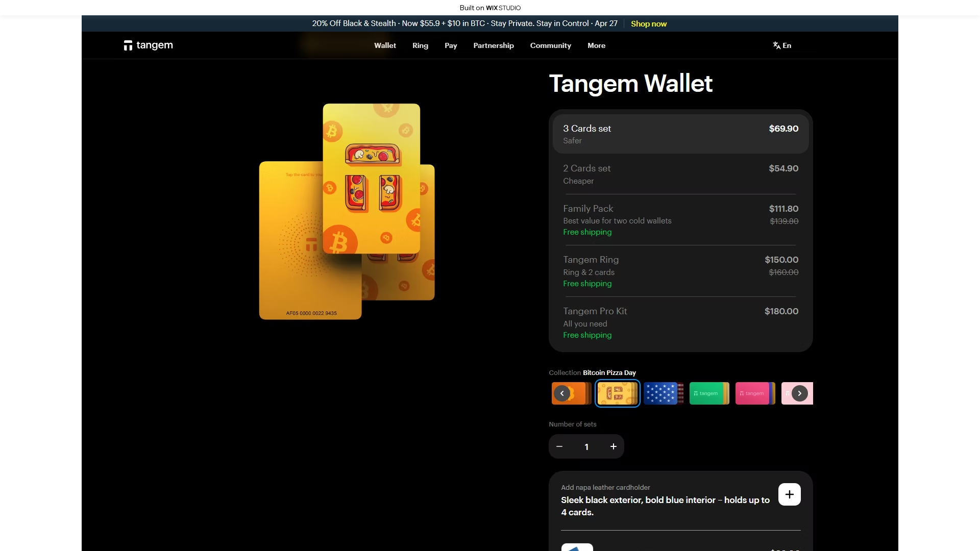Click the tangem logo in header
Viewport: 980px width, 551px height.
(148, 45)
